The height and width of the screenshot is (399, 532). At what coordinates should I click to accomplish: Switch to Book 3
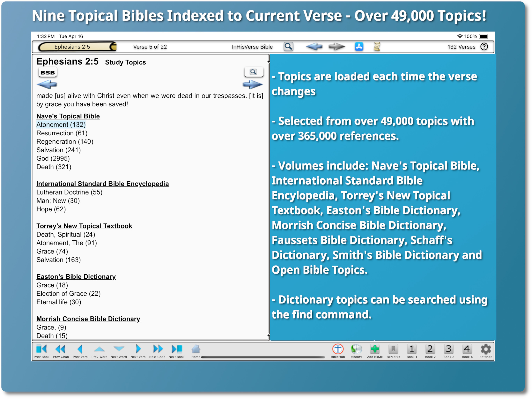(x=449, y=351)
